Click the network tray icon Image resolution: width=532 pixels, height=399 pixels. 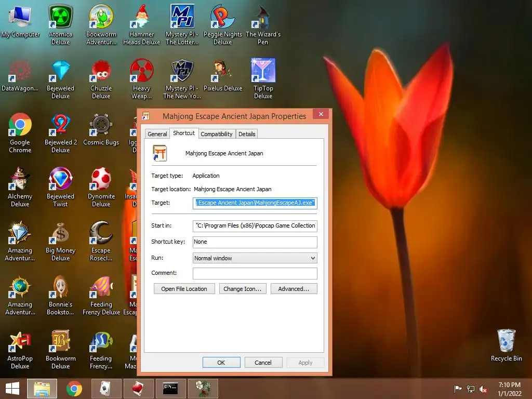click(x=471, y=389)
